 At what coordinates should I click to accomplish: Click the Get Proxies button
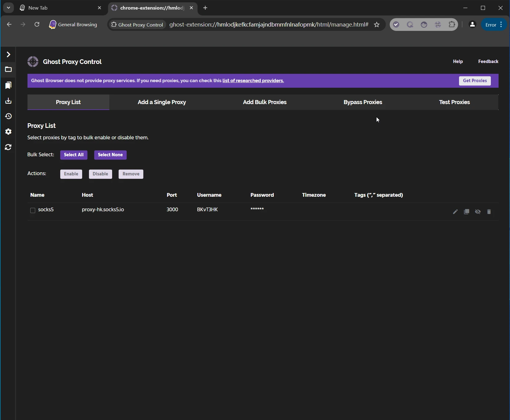(x=475, y=81)
